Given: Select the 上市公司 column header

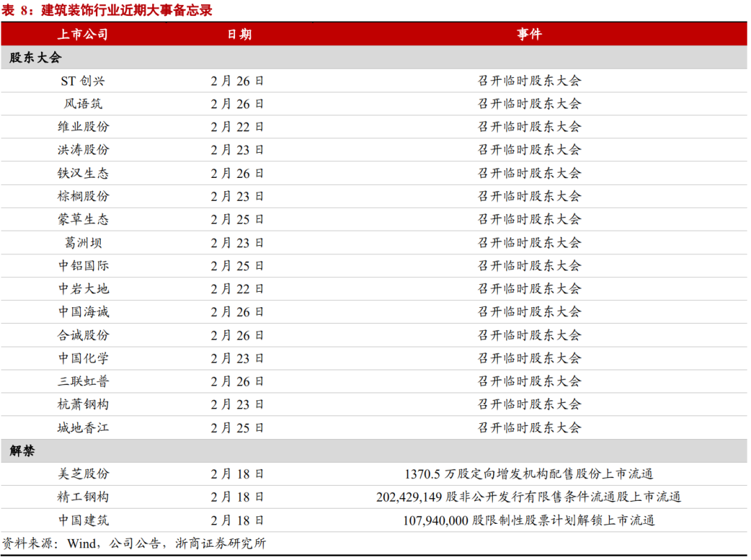Looking at the screenshot, I should (83, 35).
